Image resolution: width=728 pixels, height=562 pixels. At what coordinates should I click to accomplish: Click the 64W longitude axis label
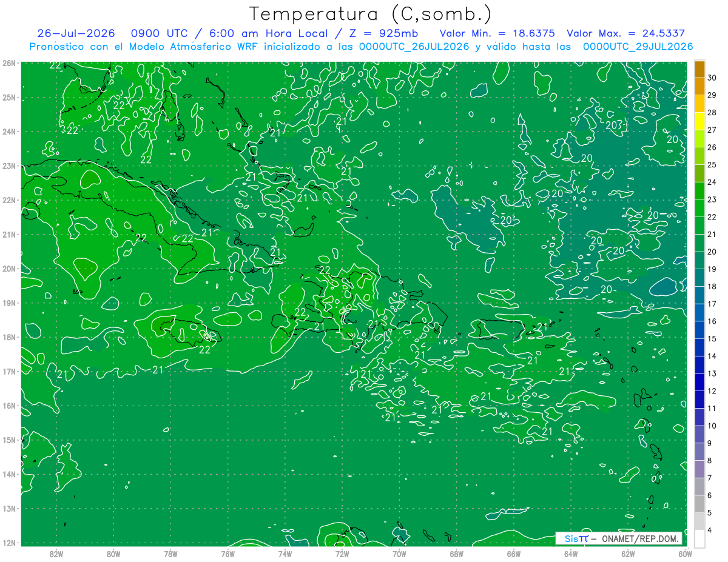pos(571,554)
